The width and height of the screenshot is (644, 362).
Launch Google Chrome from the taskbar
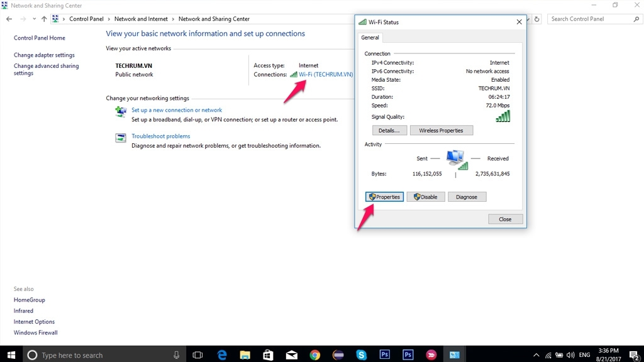coord(314,354)
